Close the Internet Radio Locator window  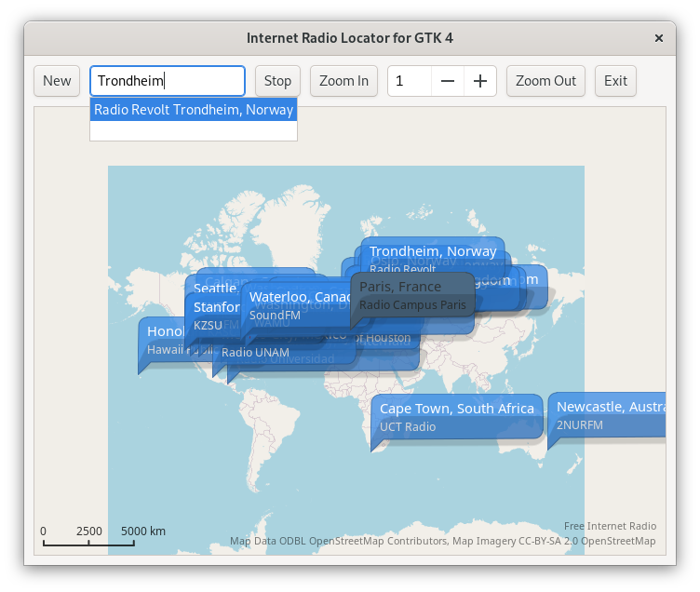[659, 38]
